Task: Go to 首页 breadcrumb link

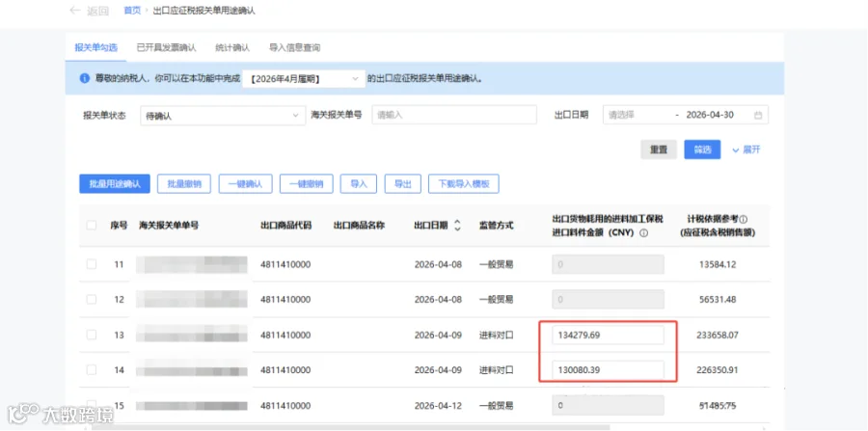Action: [132, 11]
